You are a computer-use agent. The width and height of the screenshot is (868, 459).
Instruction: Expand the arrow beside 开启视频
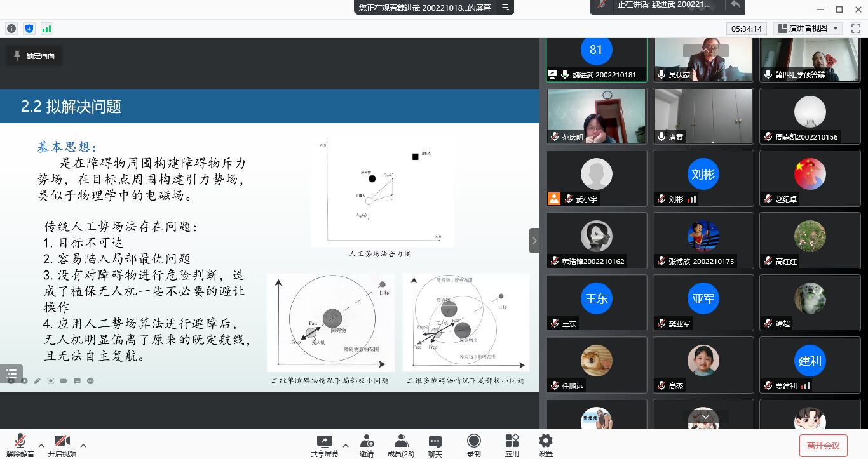pyautogui.click(x=83, y=445)
